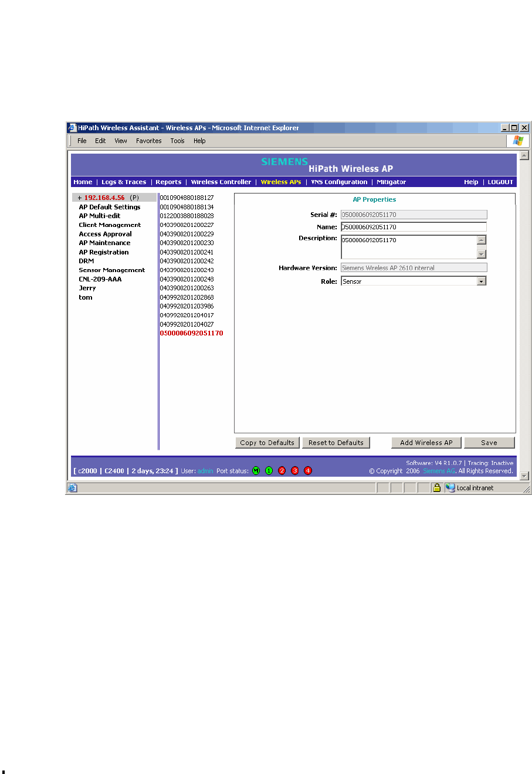Click port status 1 indicator
Viewport: 532px width, 774px height.
click(x=269, y=470)
